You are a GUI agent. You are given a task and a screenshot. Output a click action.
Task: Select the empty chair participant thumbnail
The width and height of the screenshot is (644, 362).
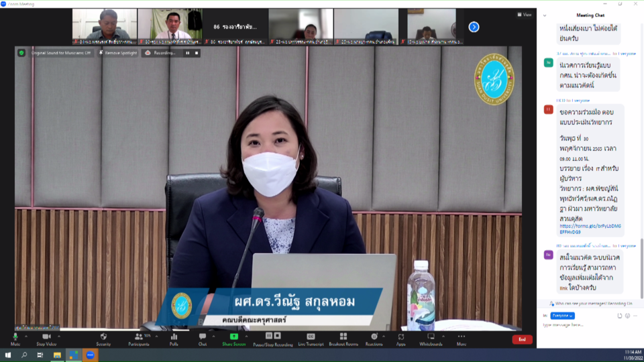366,27
